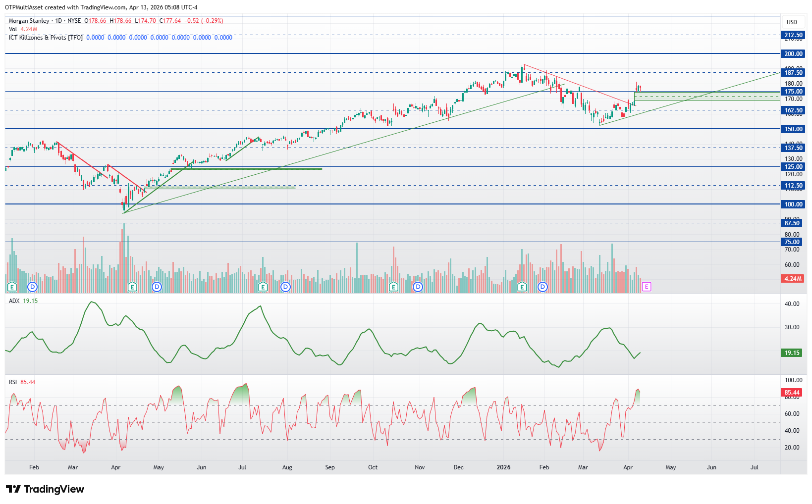Click the TradingView logo

tap(45, 489)
